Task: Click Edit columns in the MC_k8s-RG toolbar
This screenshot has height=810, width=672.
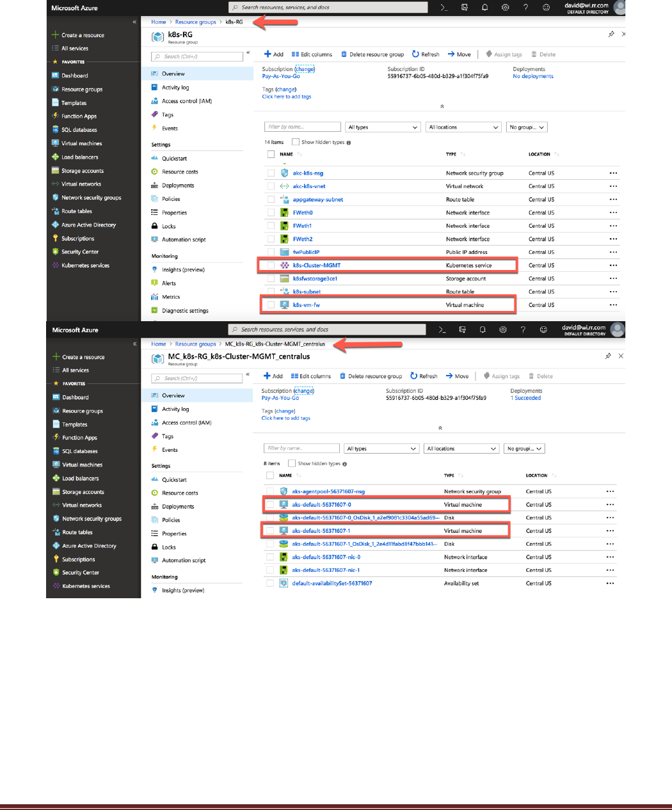Action: click(311, 376)
